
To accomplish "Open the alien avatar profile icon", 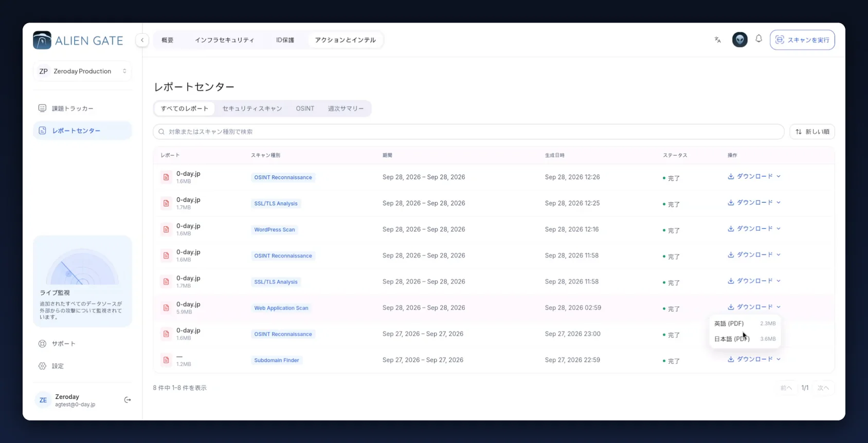I will point(739,40).
